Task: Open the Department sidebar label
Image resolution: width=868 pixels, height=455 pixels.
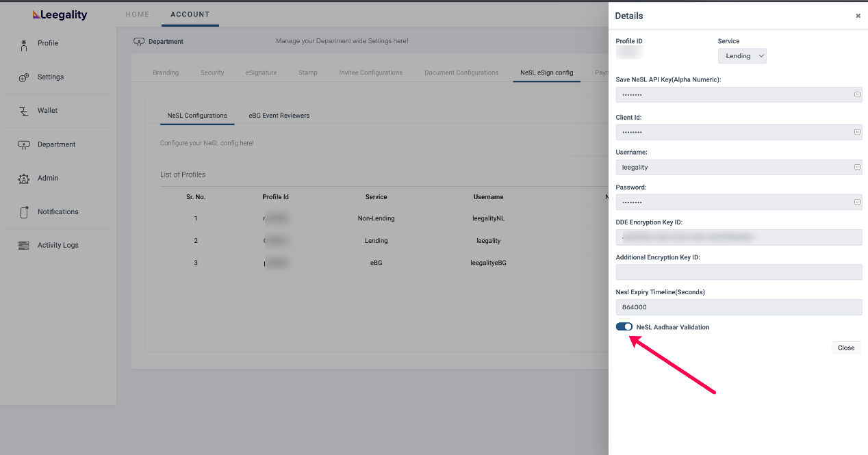Action: tap(57, 144)
